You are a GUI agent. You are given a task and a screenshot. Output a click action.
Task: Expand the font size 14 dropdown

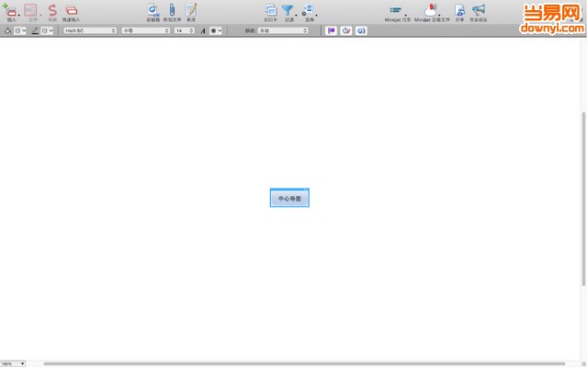pos(184,30)
